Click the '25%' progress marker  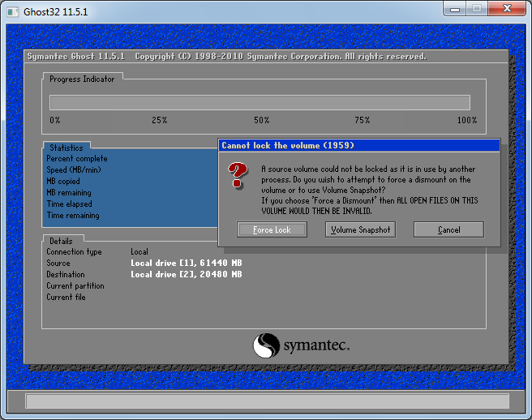click(x=160, y=120)
